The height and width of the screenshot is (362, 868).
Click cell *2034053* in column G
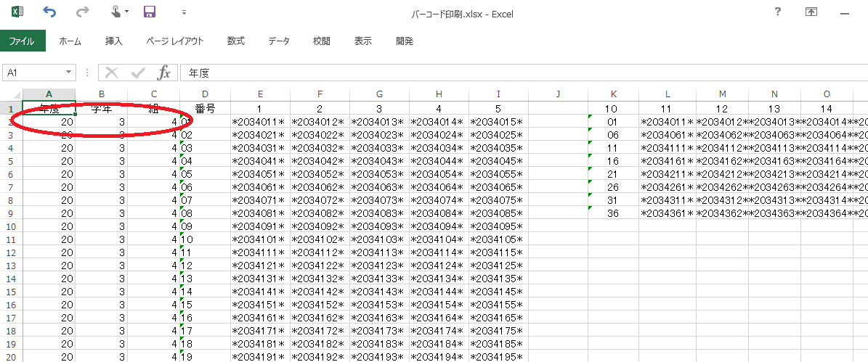pyautogui.click(x=379, y=173)
